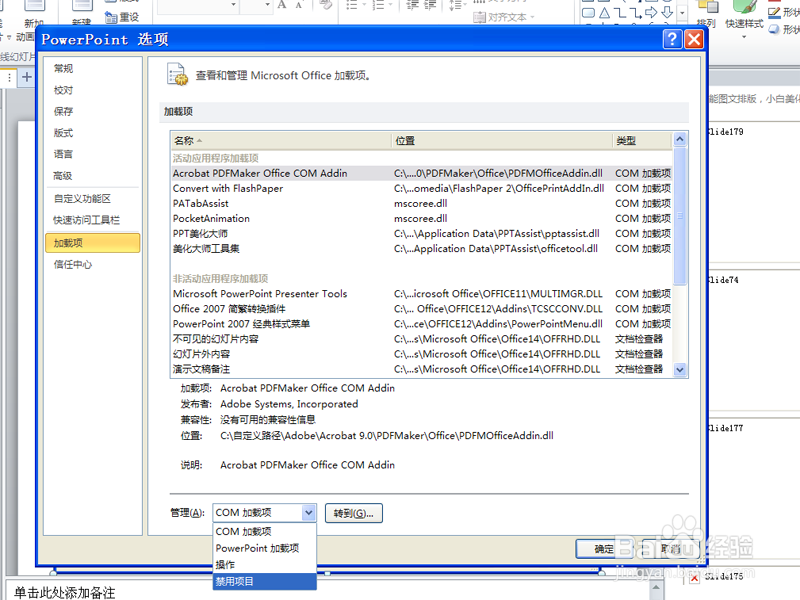Select the PPT美化大师 add-in row
Screen dimensions: 800x600
coord(421,234)
